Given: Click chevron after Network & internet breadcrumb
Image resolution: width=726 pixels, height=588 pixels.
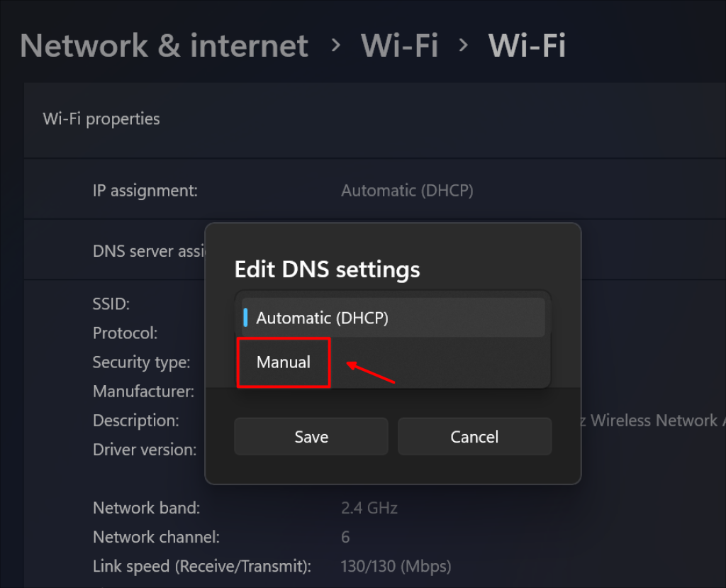Looking at the screenshot, I should pyautogui.click(x=336, y=45).
